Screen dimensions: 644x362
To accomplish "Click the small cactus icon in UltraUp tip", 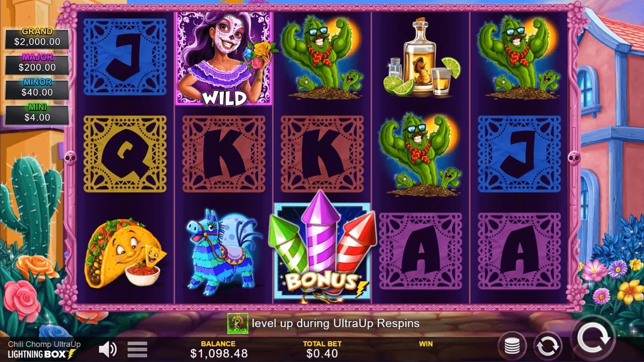I will (238, 323).
